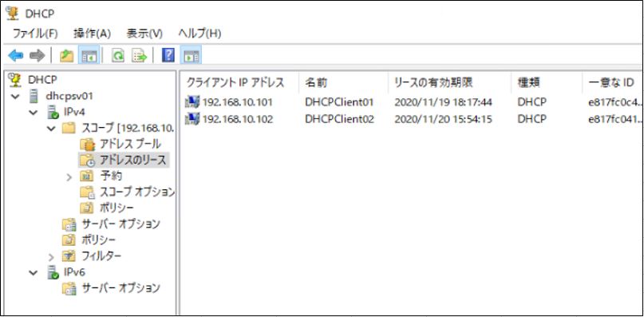Select サーバー オプション under IPv6
The image size is (644, 317).
pos(121,287)
